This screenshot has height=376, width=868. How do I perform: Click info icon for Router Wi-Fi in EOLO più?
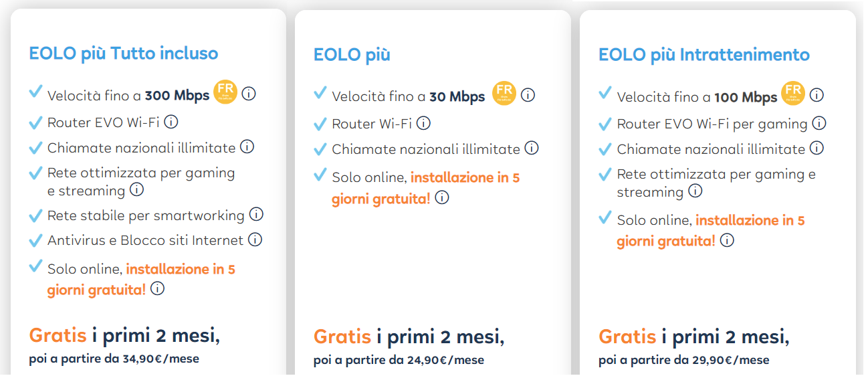[x=423, y=123]
